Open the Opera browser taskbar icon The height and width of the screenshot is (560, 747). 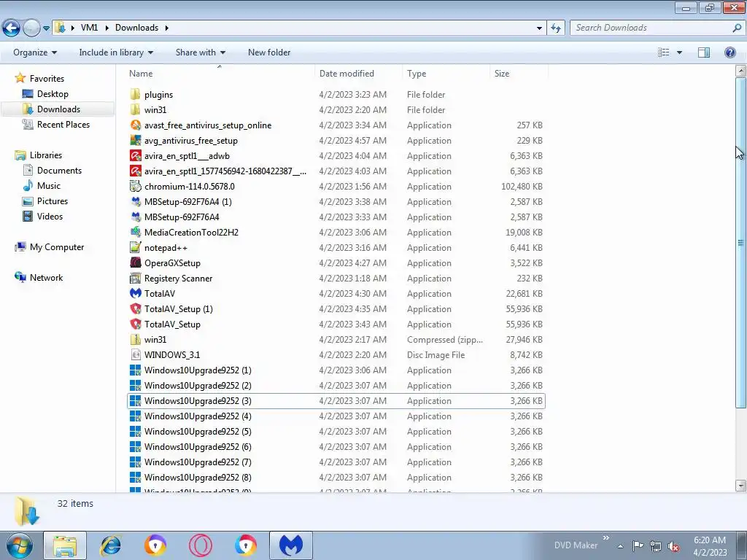201,545
